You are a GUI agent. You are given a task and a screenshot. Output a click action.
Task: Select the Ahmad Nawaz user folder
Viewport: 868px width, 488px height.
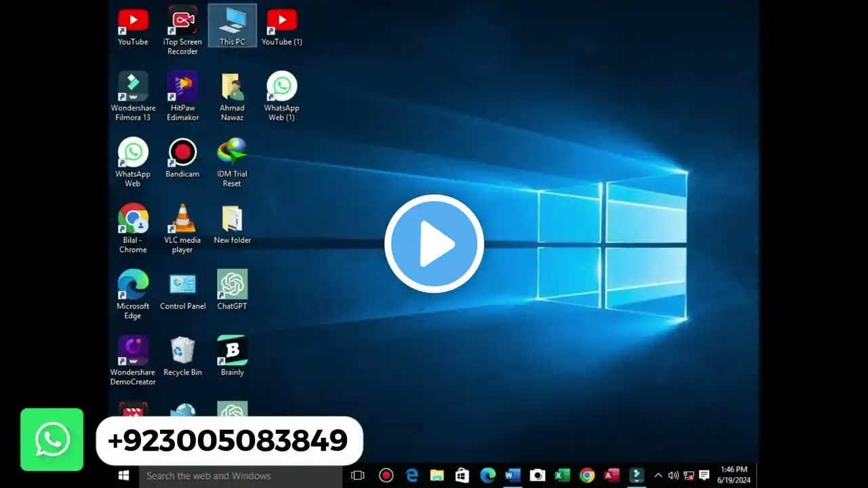click(232, 96)
